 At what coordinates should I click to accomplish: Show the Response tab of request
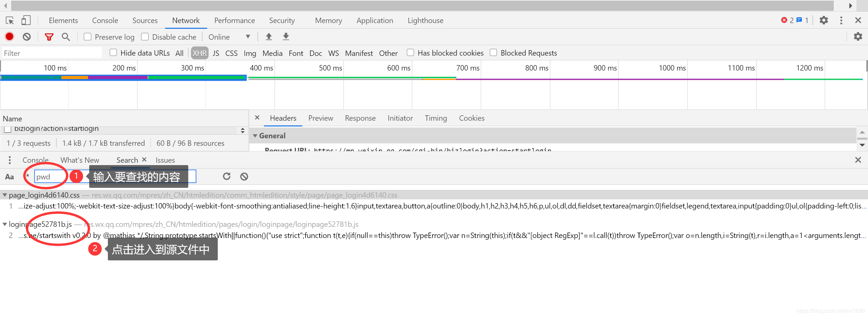point(360,118)
